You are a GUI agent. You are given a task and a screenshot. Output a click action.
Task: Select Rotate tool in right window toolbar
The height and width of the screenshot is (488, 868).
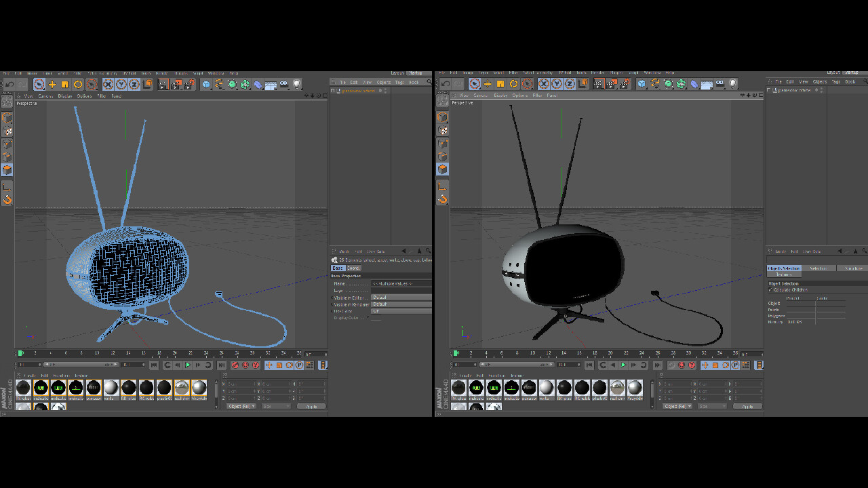(513, 84)
